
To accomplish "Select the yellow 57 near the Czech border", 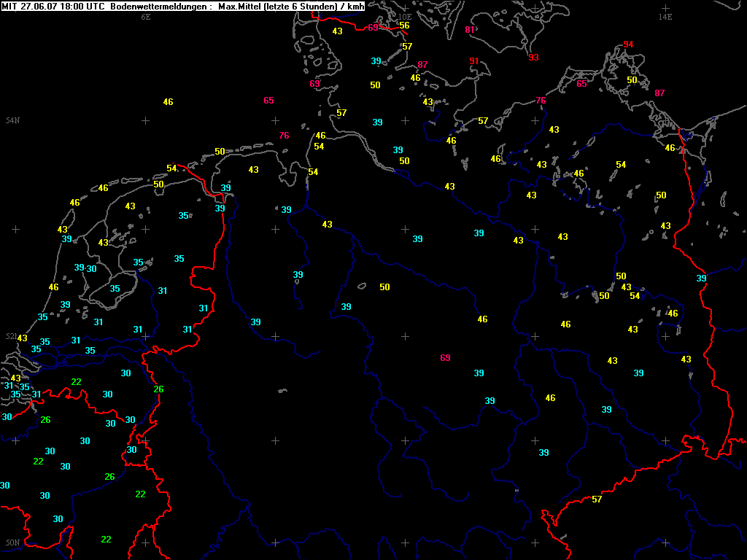I will pyautogui.click(x=597, y=499).
